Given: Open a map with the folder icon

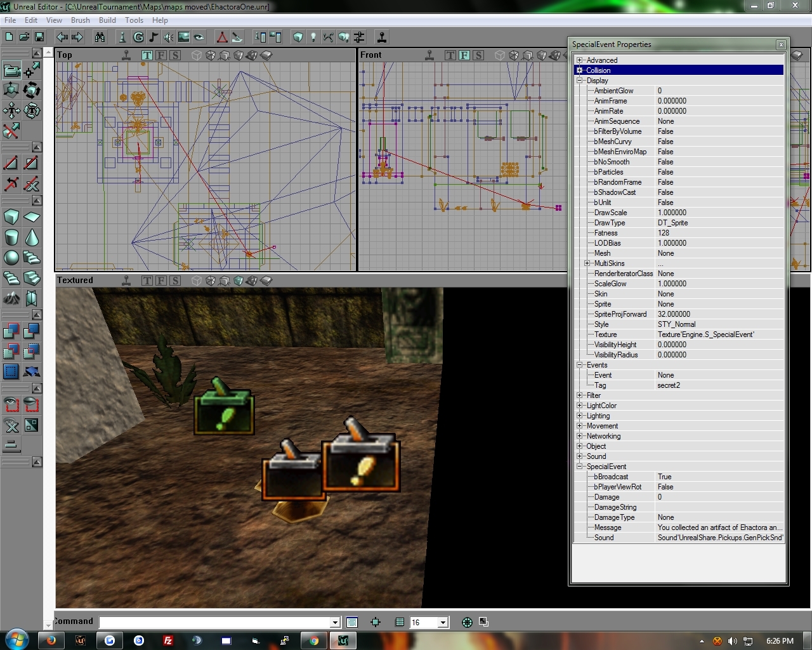Looking at the screenshot, I should 24,37.
